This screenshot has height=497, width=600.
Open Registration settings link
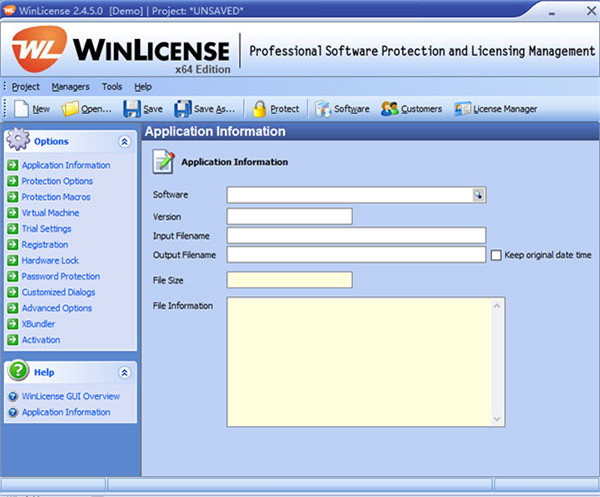(45, 245)
